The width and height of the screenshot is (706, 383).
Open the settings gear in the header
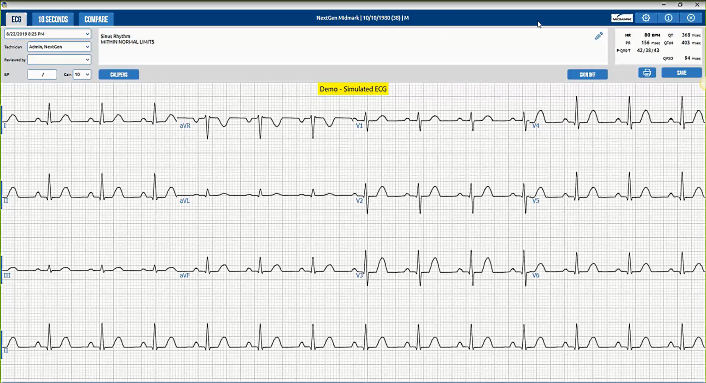coord(646,18)
